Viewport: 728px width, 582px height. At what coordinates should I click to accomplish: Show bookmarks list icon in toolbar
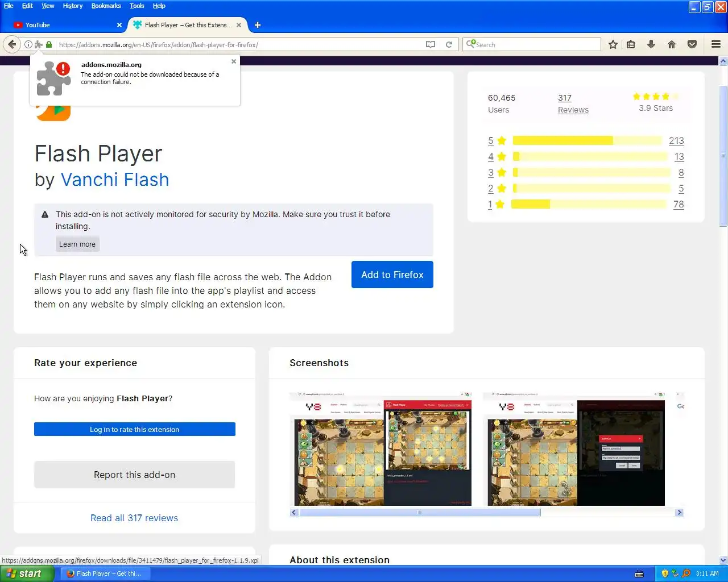coord(631,44)
